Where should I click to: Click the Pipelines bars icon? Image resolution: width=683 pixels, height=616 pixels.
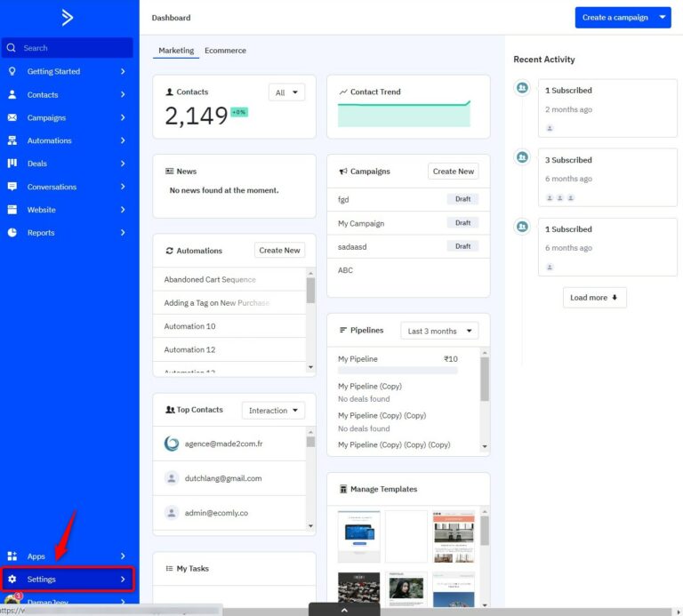[x=343, y=330]
